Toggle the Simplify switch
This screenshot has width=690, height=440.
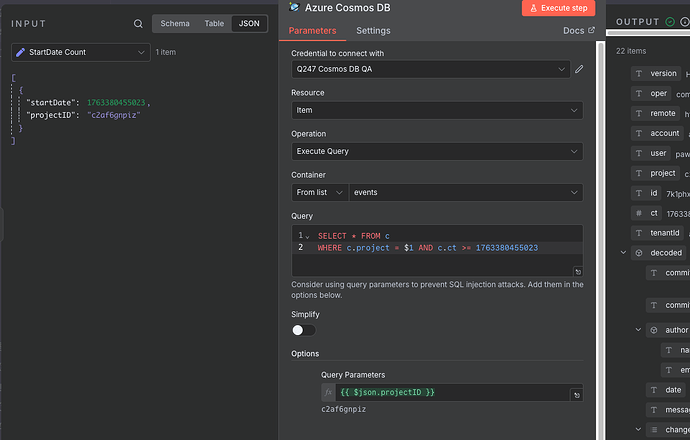[x=303, y=330]
